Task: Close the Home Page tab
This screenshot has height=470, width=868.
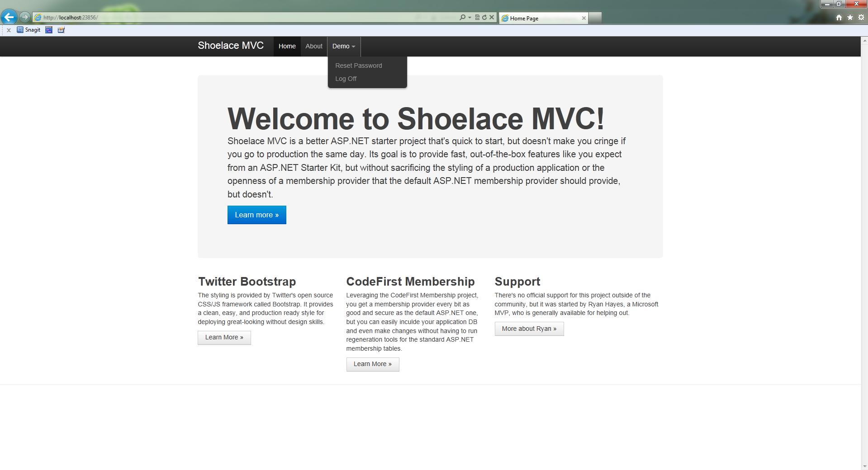Action: coord(584,18)
